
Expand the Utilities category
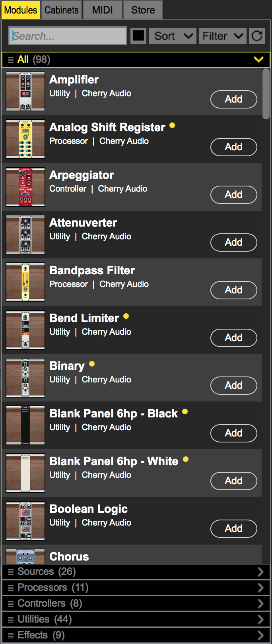click(x=260, y=619)
